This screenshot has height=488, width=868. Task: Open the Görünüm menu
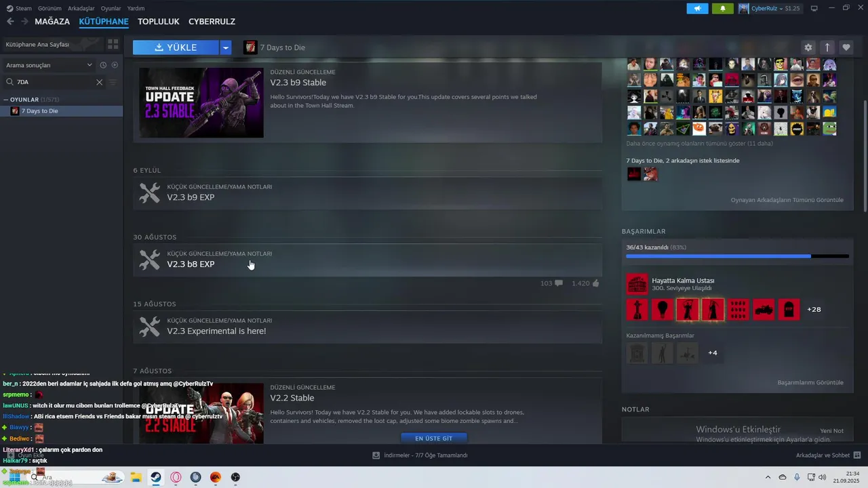coord(50,8)
